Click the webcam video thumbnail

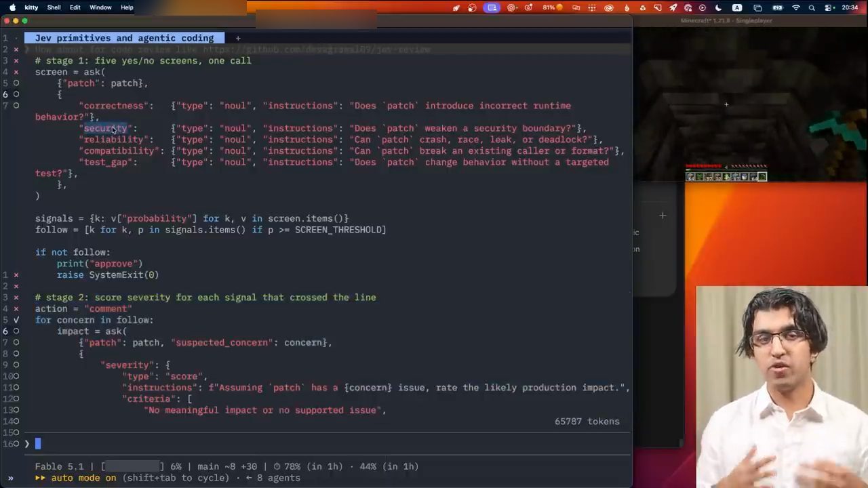tap(782, 387)
